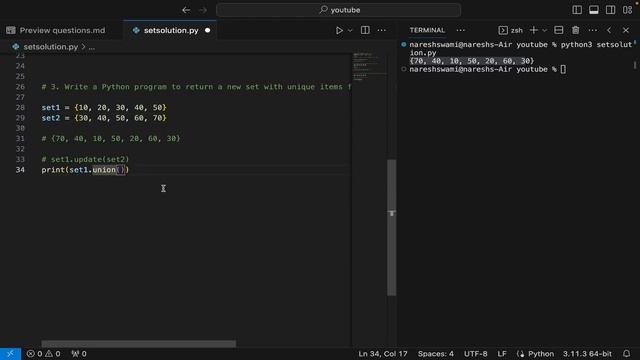Go forward using the forward arrow
This screenshot has width=640, height=360.
point(203,10)
